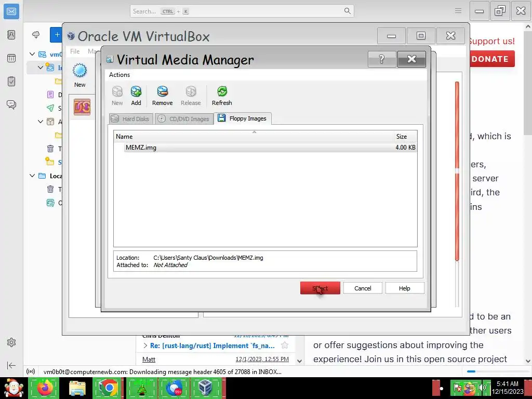
Task: Click the Add disk image icon
Action: point(136,91)
